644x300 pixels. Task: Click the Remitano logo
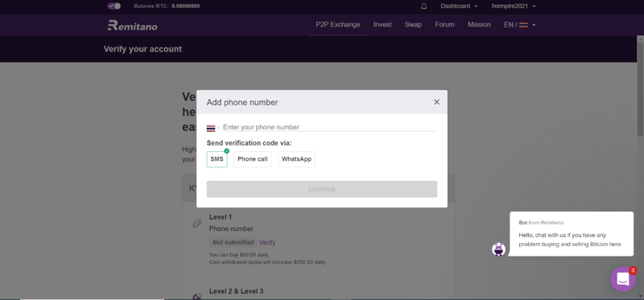132,26
